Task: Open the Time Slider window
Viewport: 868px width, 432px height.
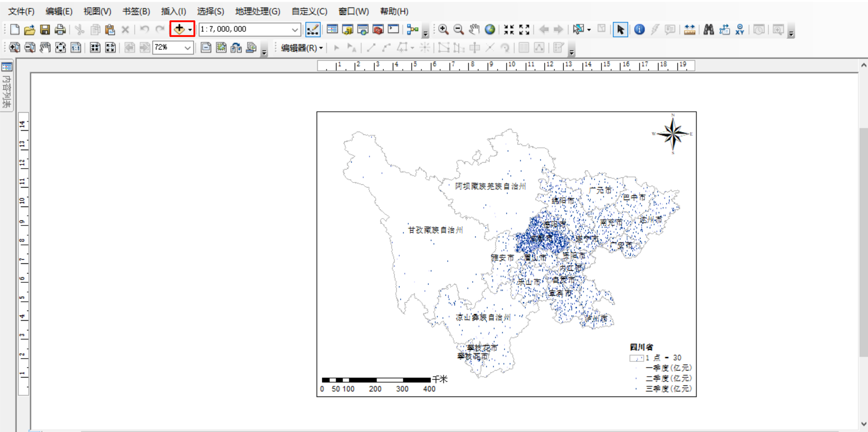Action: 759,29
